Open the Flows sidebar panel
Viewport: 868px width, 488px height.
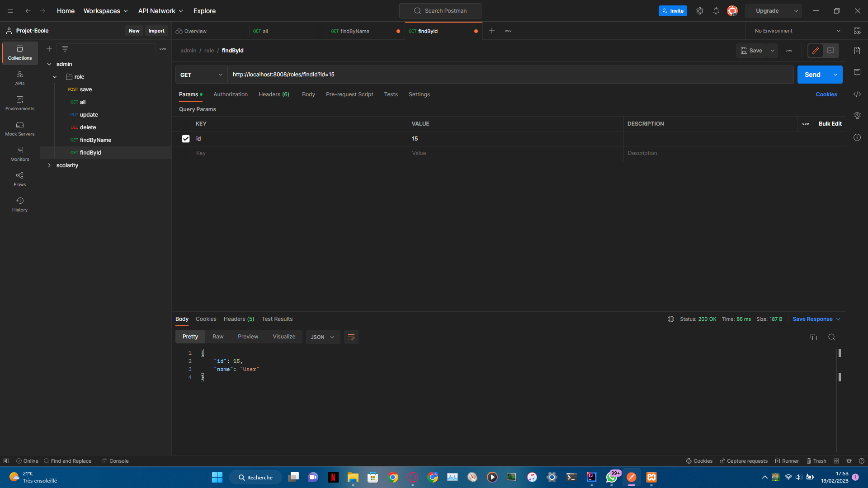[20, 179]
